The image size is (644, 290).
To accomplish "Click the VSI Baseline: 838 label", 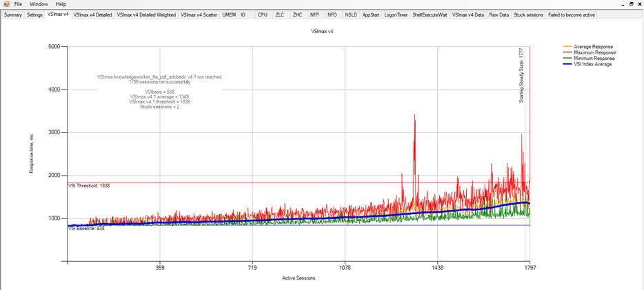I will (86, 229).
